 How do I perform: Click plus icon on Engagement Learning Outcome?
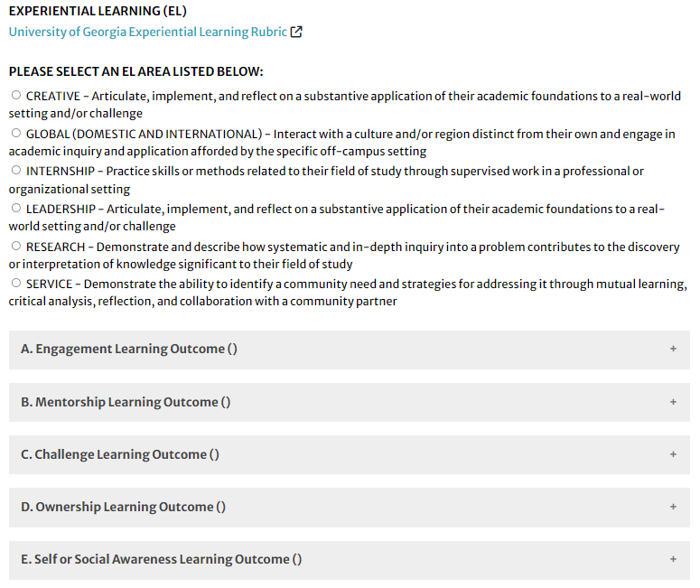coord(673,349)
